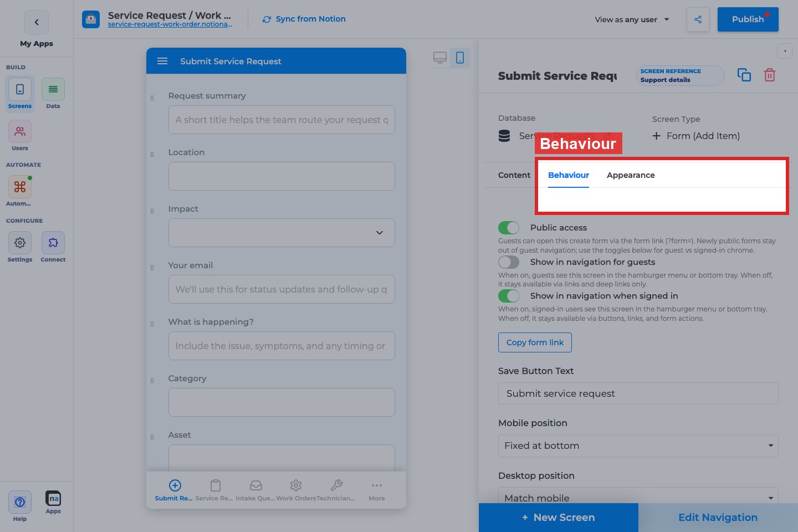This screenshot has width=798, height=532.
Task: Switch to the Behaviour tab
Action: click(569, 175)
